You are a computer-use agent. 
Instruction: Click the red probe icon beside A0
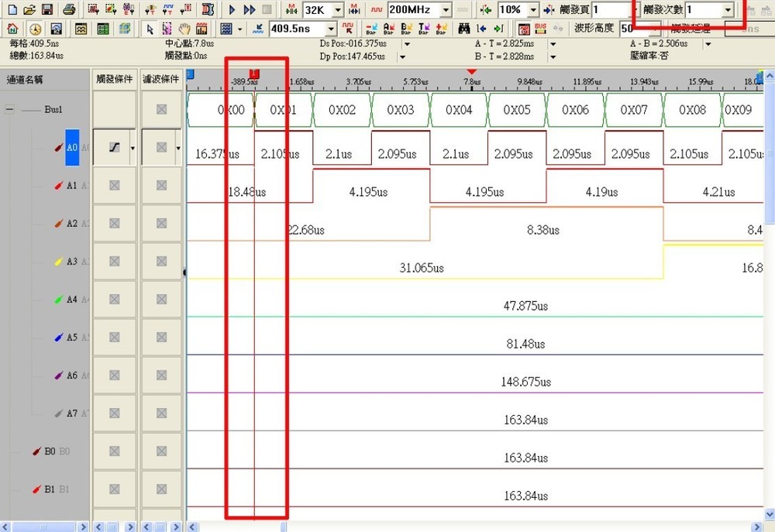tap(58, 147)
